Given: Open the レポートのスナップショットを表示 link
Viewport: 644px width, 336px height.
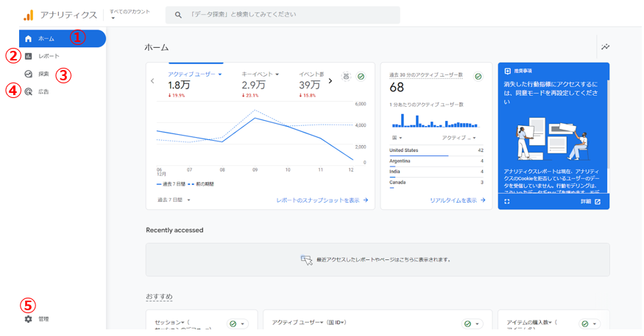Looking at the screenshot, I should click(x=322, y=200).
